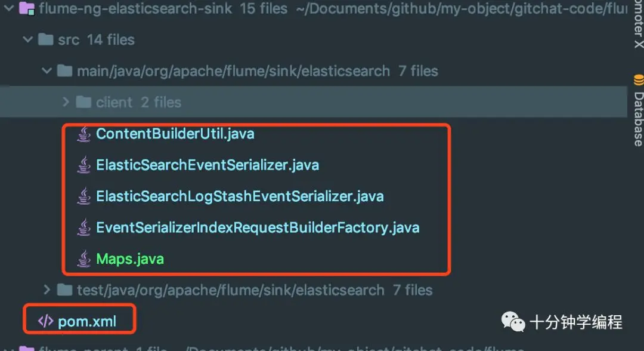The height and width of the screenshot is (351, 644).
Task: Click the Java icon beside EventSerializerIndexRequestBuilderFactory.java
Action: tap(83, 228)
